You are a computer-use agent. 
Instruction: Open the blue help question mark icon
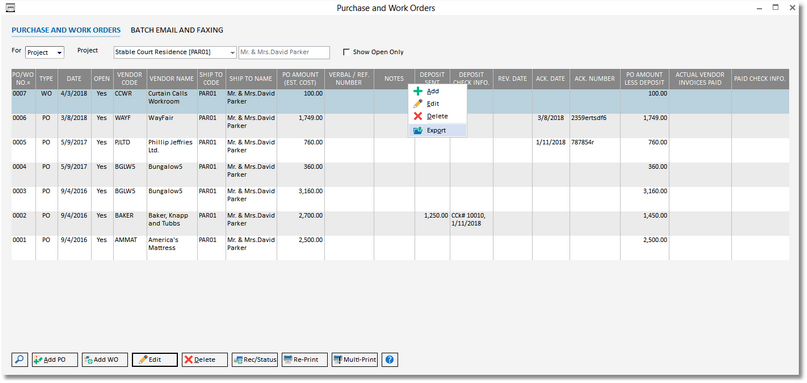pos(390,360)
